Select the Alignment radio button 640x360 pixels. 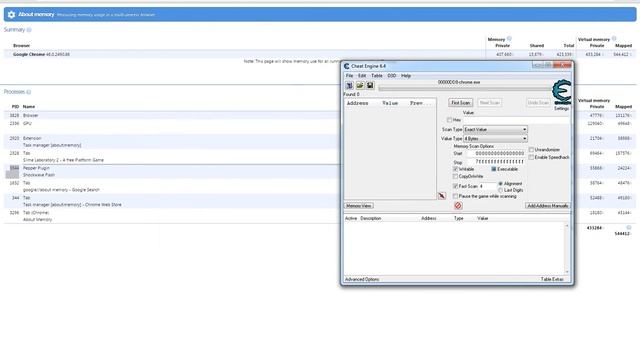point(500,184)
